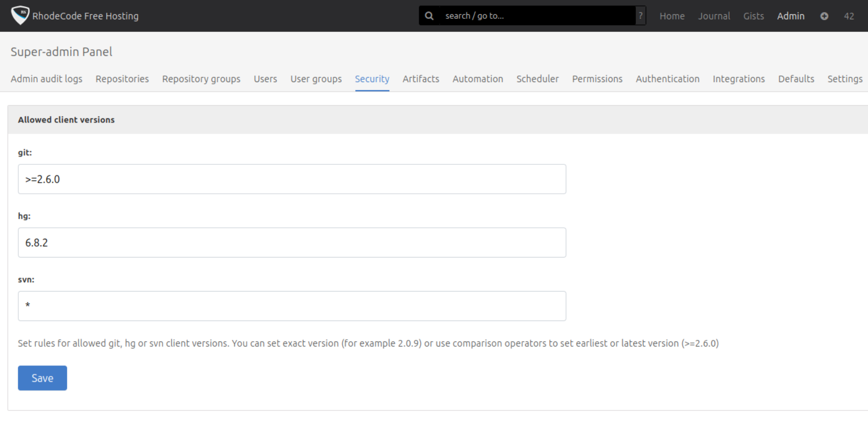Switch to Admin audit logs tab
This screenshot has height=422, width=868.
tap(47, 79)
